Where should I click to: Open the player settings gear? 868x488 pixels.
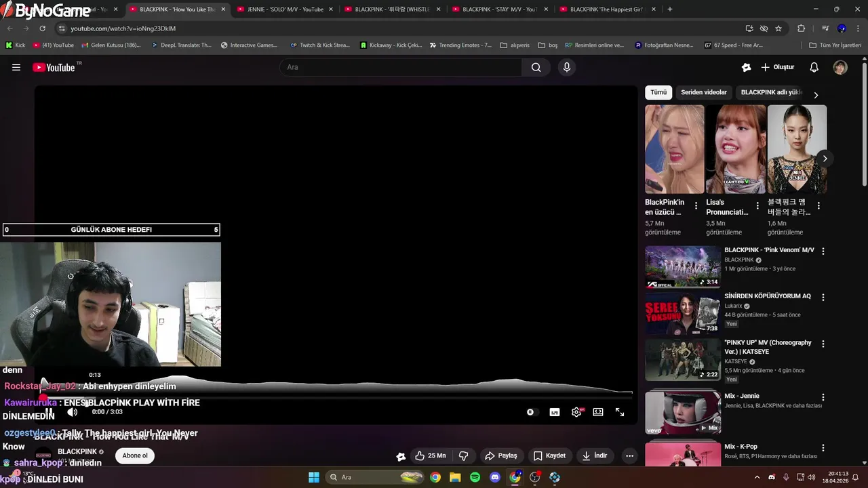(576, 412)
